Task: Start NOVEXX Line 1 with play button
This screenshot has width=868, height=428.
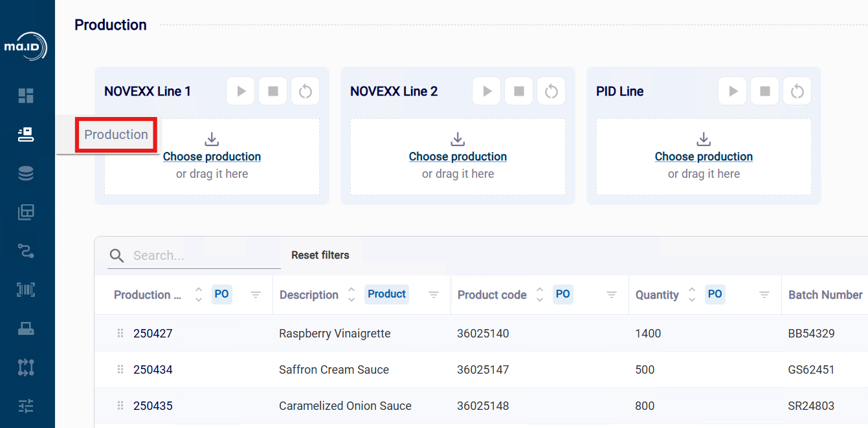Action: (241, 91)
